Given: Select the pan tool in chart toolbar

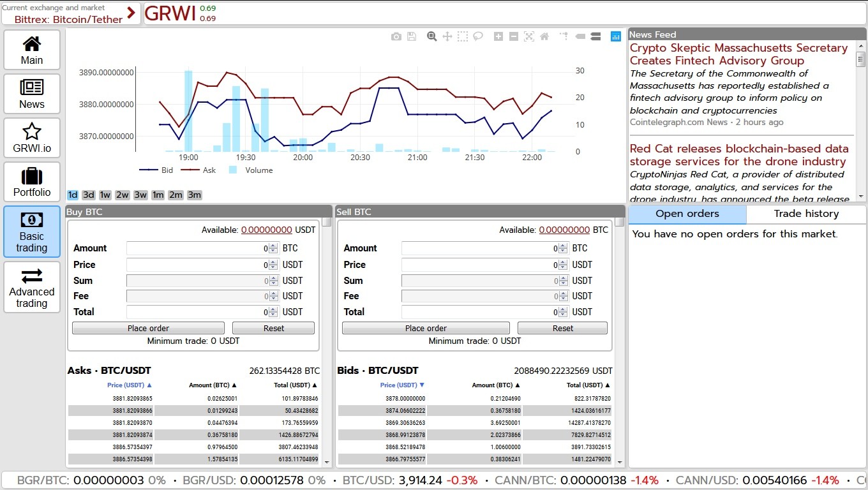Looking at the screenshot, I should click(447, 37).
